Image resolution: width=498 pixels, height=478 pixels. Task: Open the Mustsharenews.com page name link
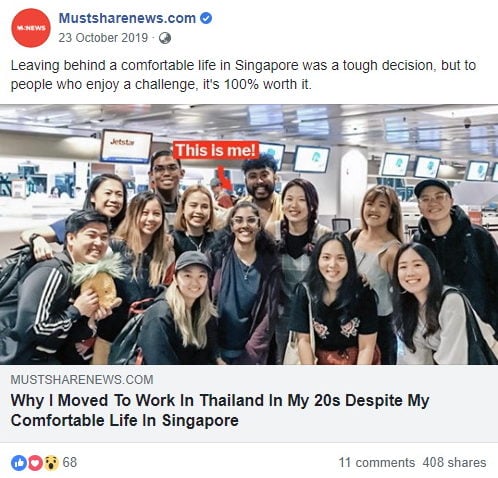pos(127,18)
